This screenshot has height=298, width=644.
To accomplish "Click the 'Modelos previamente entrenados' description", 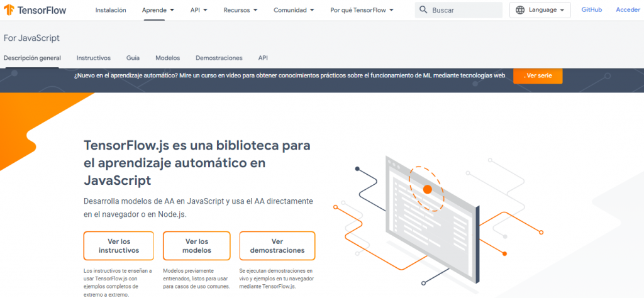I will [x=196, y=279].
